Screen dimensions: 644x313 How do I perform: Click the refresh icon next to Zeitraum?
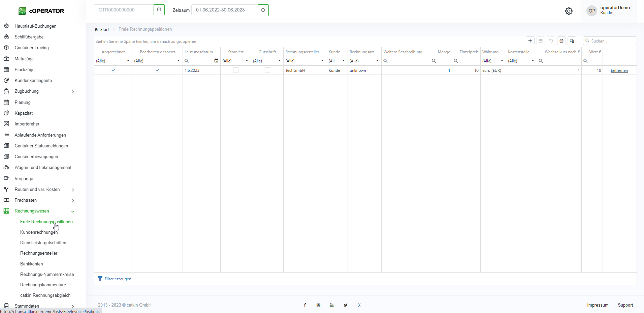tap(263, 10)
